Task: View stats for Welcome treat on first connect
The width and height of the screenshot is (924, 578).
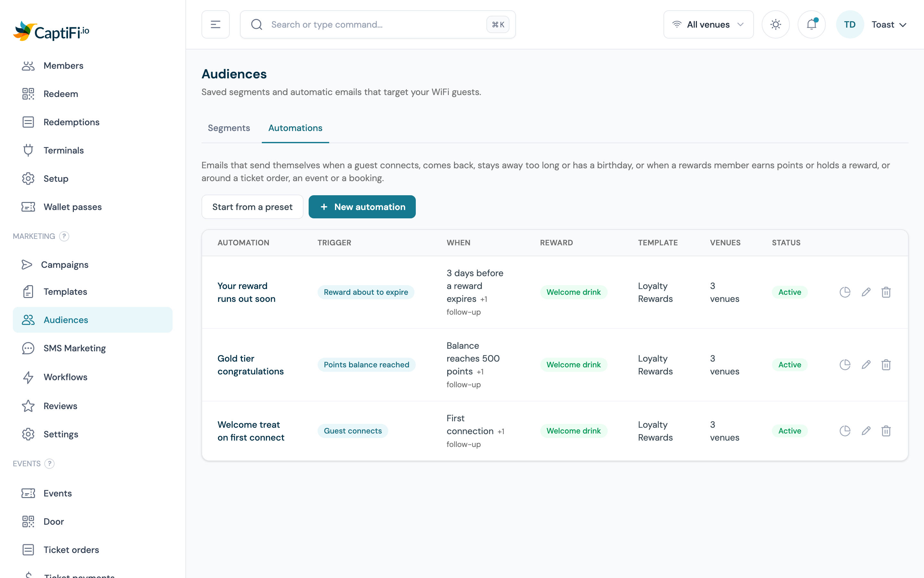Action: point(844,431)
